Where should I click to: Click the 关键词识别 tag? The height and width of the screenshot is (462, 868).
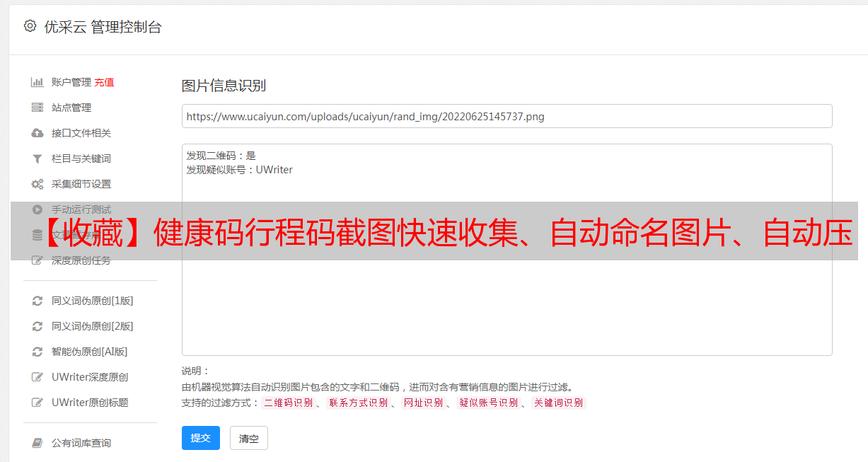click(x=559, y=403)
